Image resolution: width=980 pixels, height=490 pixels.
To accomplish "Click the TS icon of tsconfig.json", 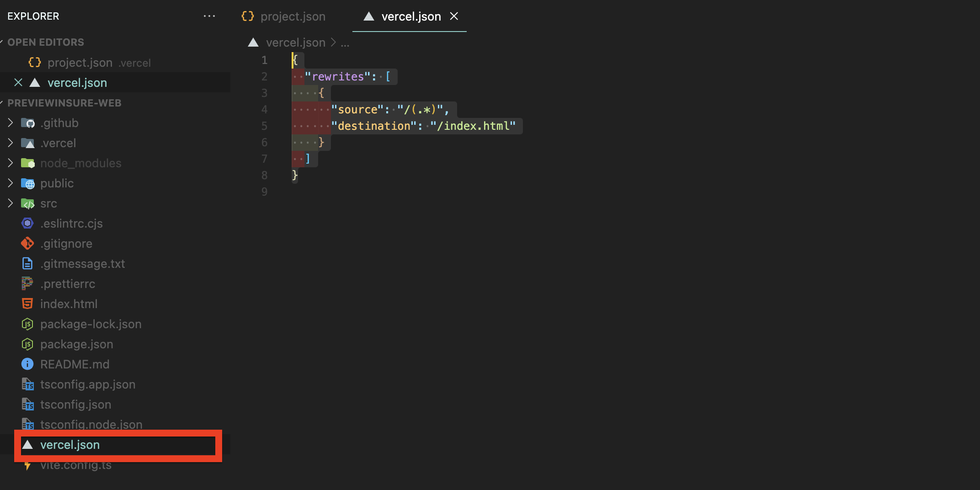I will pyautogui.click(x=27, y=405).
